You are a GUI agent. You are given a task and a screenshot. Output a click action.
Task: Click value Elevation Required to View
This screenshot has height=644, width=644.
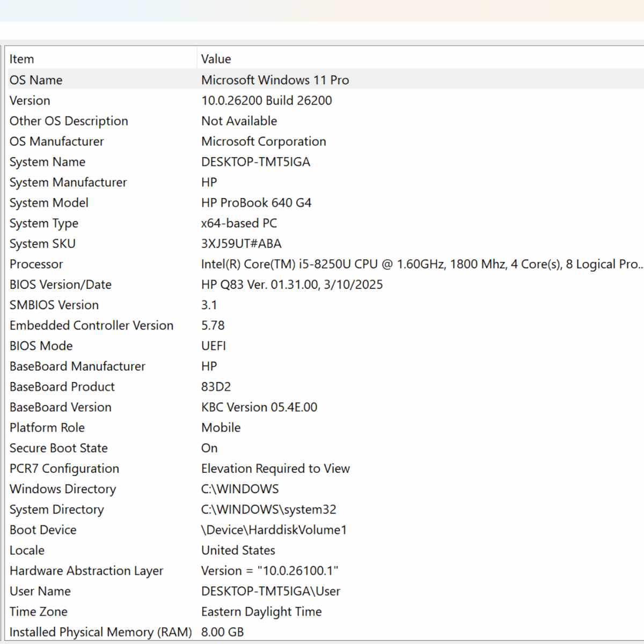[275, 468]
